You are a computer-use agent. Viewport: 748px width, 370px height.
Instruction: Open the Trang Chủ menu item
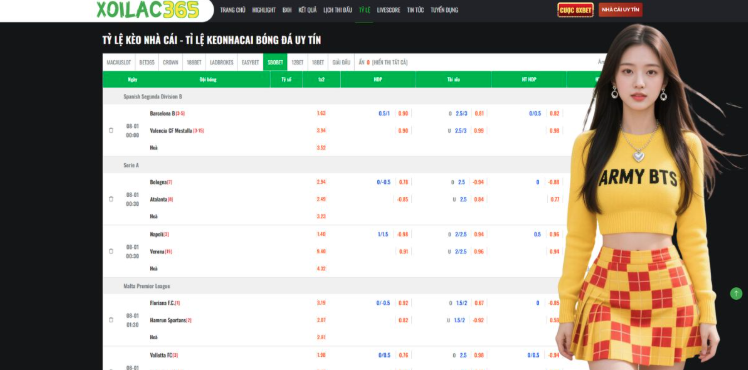point(232,10)
